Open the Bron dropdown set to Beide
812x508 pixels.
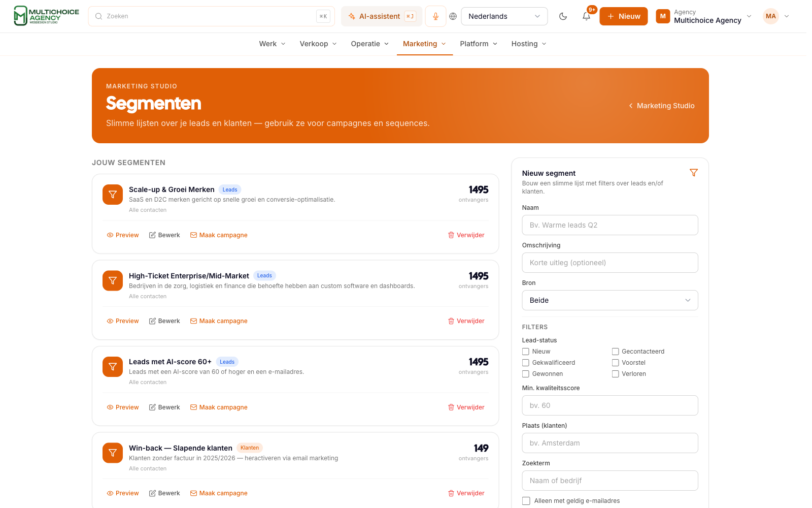tap(610, 300)
